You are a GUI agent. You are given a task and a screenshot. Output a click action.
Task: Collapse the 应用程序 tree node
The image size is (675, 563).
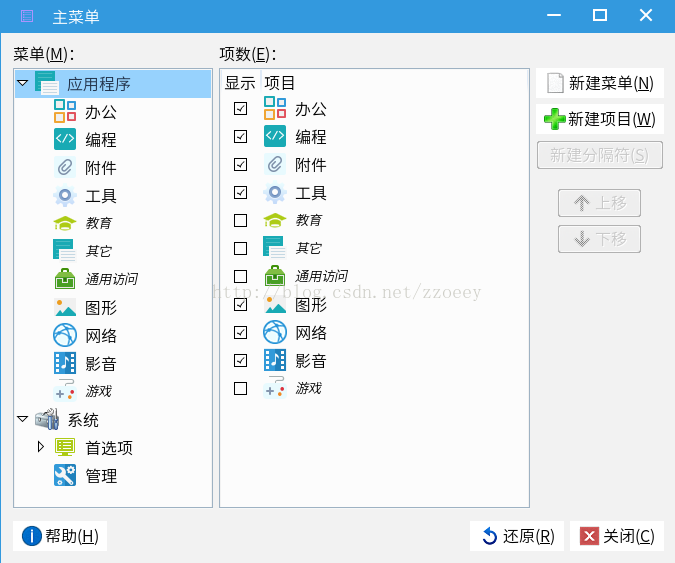tap(23, 82)
